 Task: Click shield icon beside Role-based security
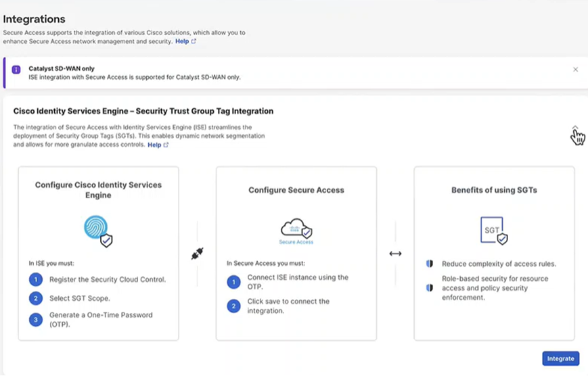[430, 288]
